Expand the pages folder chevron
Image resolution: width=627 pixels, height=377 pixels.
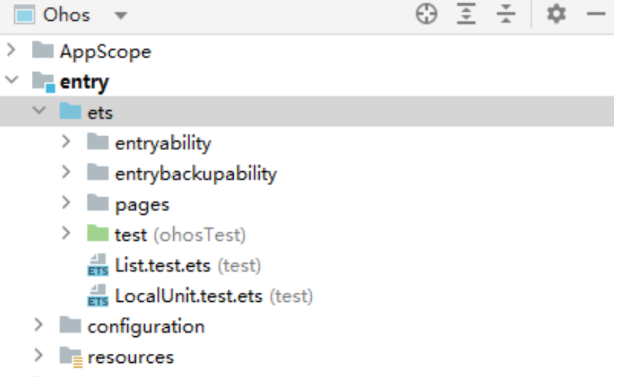66,203
